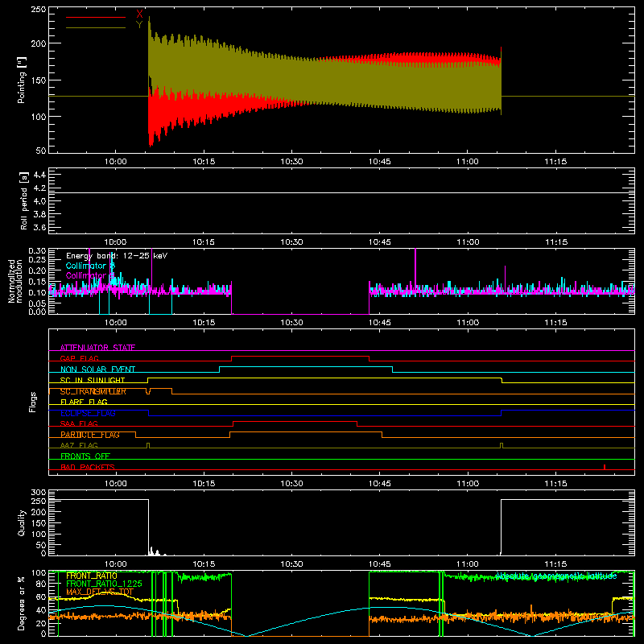Screen dimensions: 644x644
Task: Click 10:15 time label under Quality plot
Action: click(x=204, y=564)
